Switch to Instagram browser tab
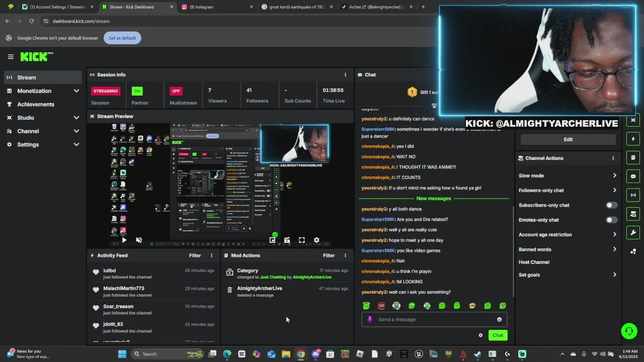Screen dimensions: 644x362 coord(216,7)
